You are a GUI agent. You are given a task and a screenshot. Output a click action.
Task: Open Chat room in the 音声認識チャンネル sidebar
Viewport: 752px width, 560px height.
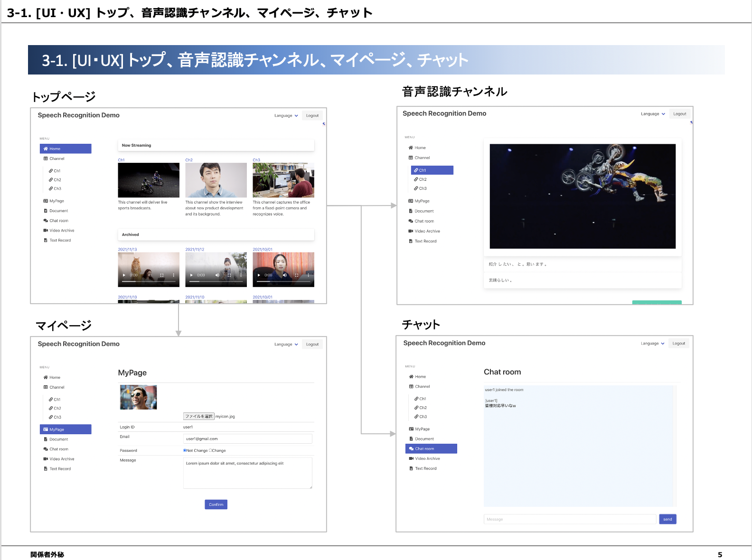[x=421, y=221]
